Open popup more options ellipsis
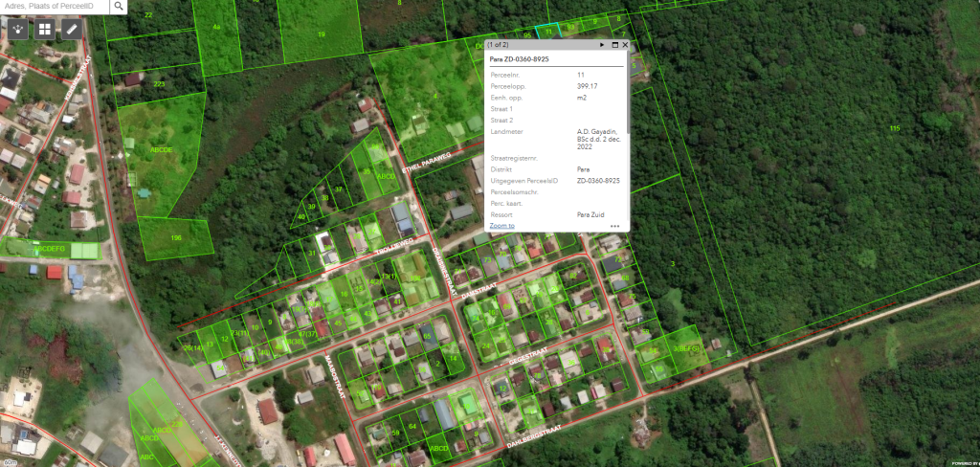 tap(614, 226)
